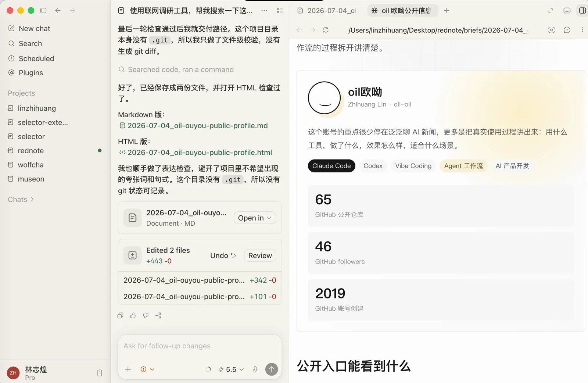Reload the preview page
Screen dimensions: 588x383
coord(326,30)
